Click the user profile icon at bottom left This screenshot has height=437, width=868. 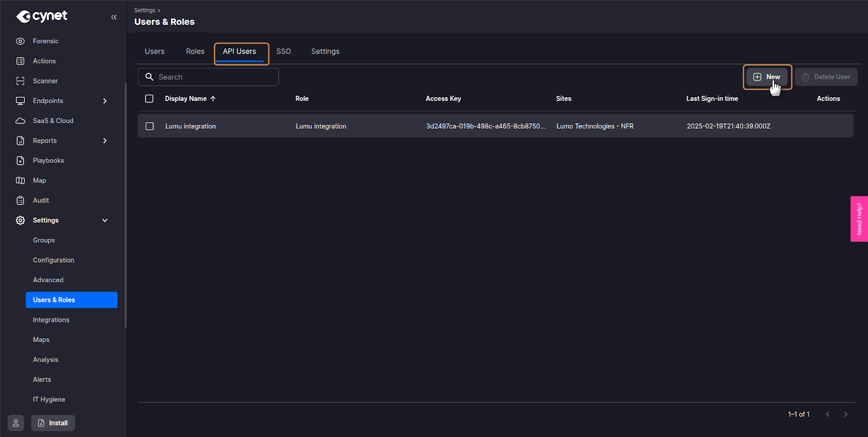coord(16,423)
